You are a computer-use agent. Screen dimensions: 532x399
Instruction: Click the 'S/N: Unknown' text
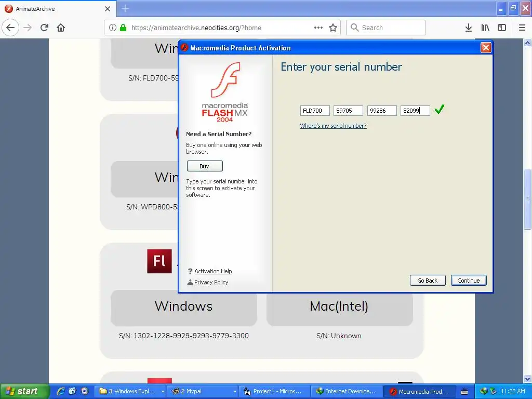339,336
